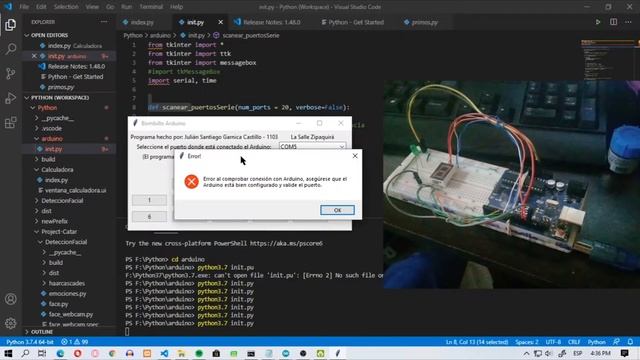Screen dimensions: 640x360
Task: Click button 1 in Bombillo Arduino window
Action: [149, 200]
